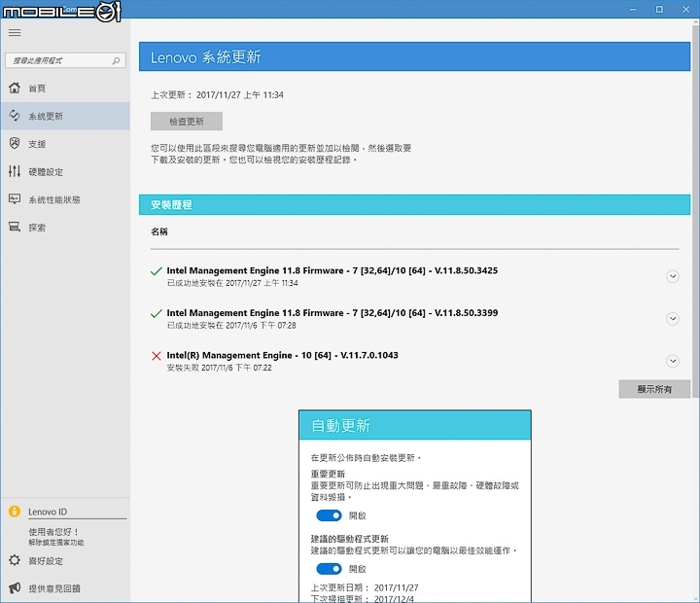Click the 安裝歷程 section header
The image size is (700, 603).
[414, 204]
